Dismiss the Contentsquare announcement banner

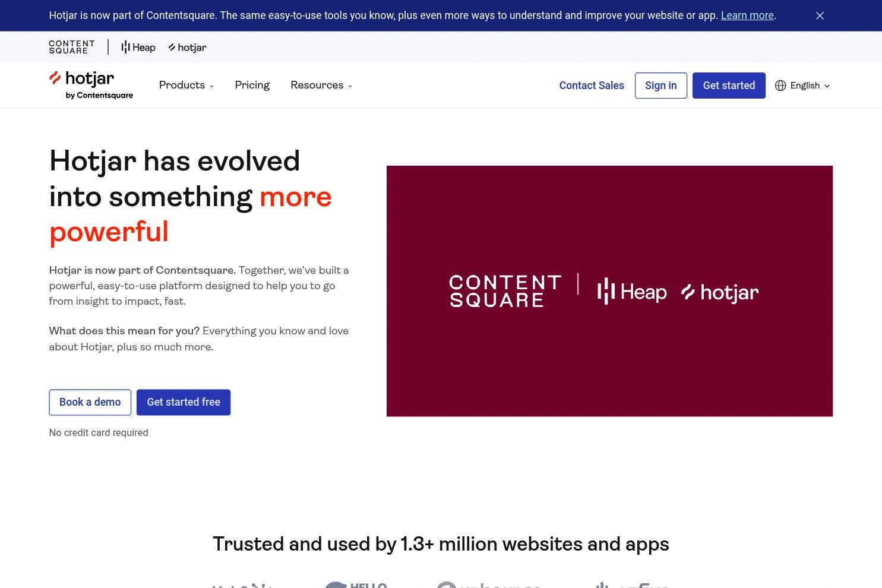820,15
